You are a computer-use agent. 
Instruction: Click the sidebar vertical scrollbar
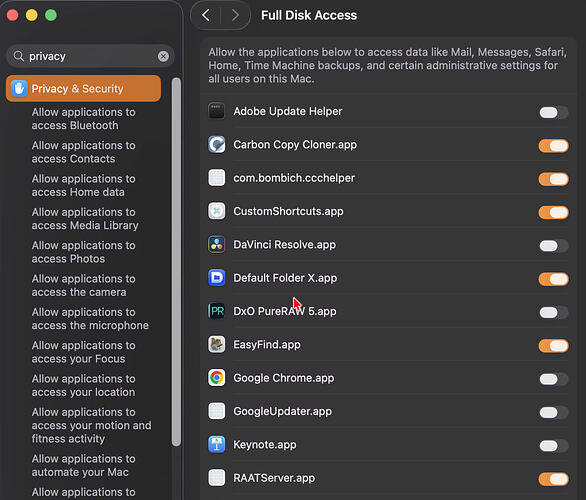[176, 262]
